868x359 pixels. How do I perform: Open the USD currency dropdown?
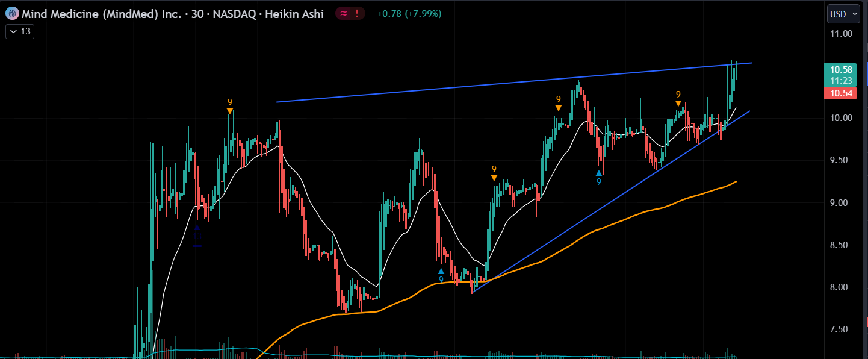(842, 14)
